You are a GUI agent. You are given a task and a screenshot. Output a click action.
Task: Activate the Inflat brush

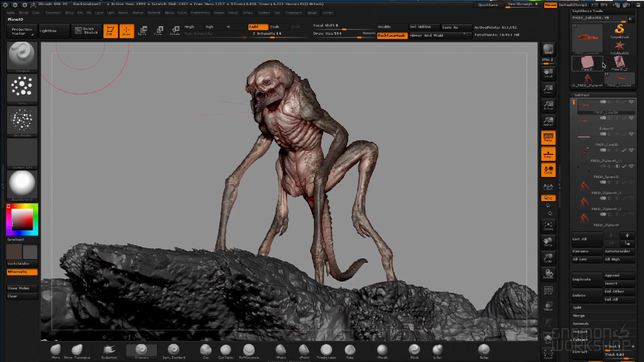click(x=437, y=350)
